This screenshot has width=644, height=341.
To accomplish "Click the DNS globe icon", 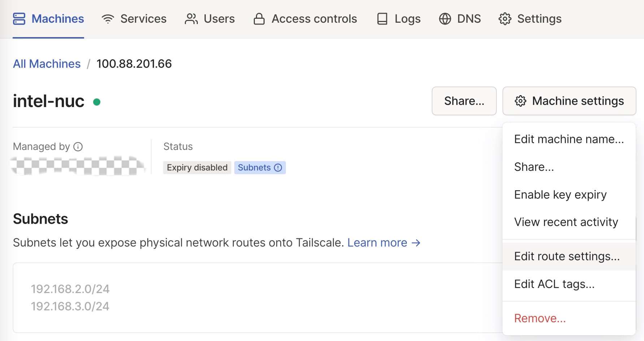I will [445, 19].
